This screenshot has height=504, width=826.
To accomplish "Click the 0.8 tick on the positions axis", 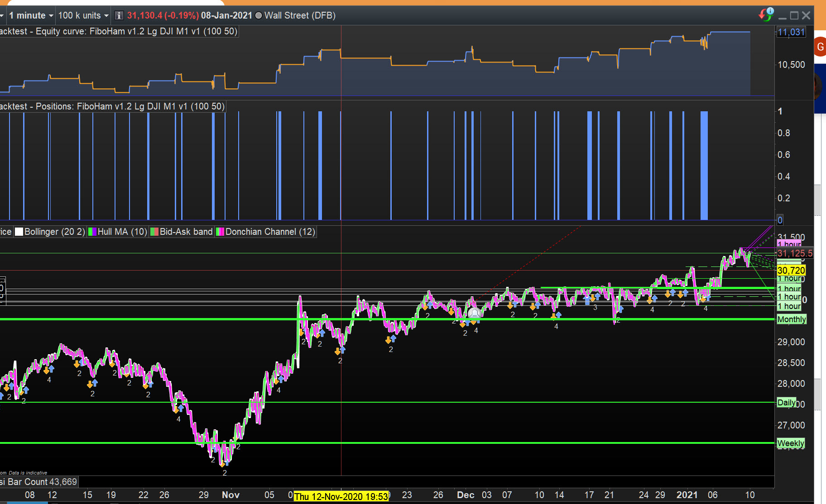I will 784,133.
